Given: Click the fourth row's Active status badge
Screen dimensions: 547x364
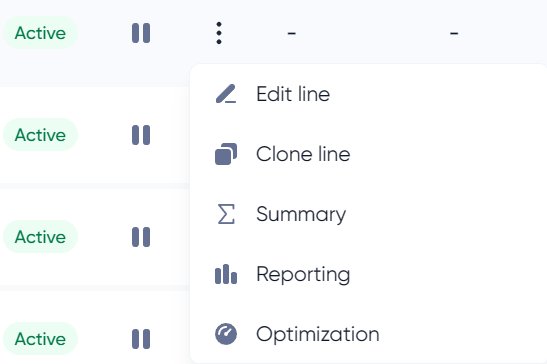Looking at the screenshot, I should point(40,339).
